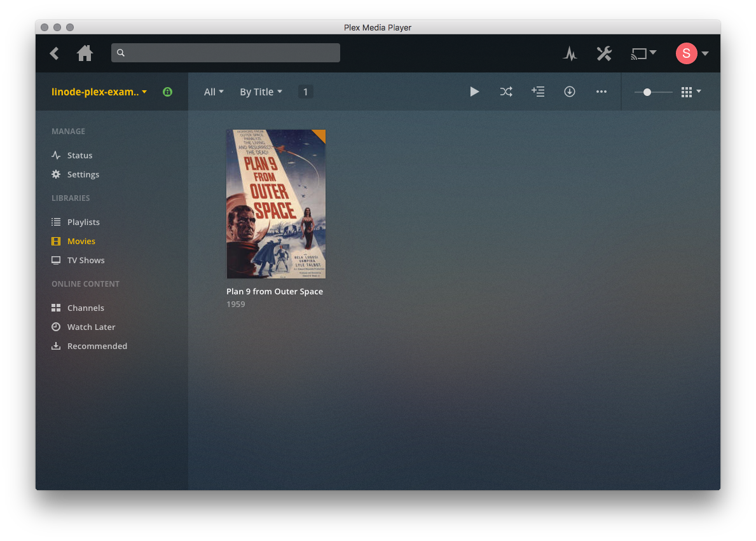Click the green secure lock icon

pyautogui.click(x=167, y=92)
